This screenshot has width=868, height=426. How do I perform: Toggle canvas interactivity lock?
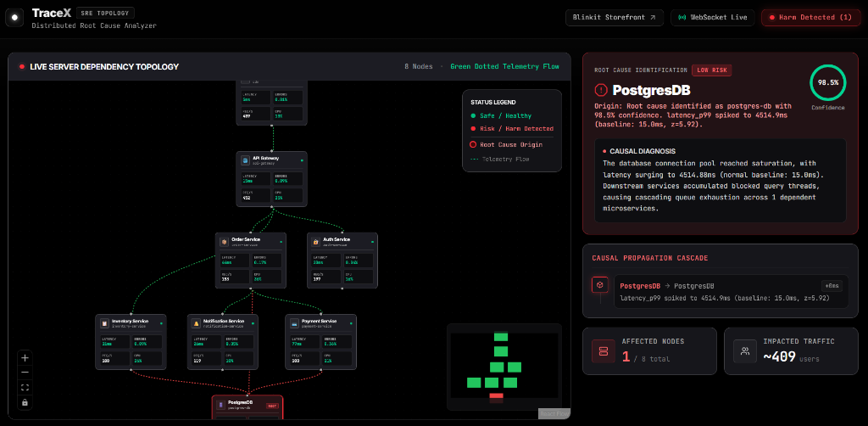click(25, 402)
